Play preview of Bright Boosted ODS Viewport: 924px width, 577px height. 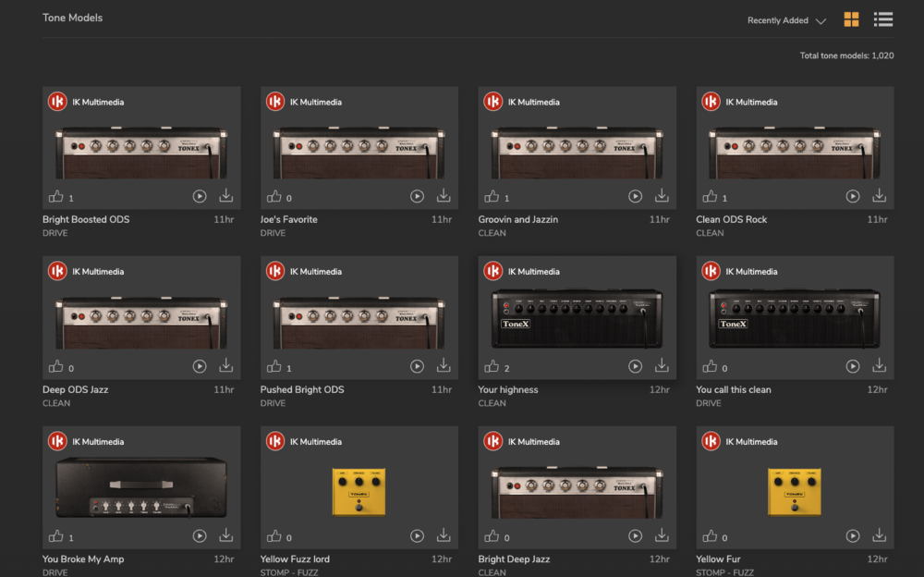[200, 196]
